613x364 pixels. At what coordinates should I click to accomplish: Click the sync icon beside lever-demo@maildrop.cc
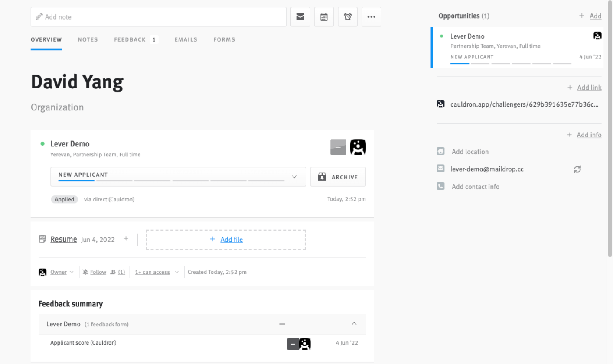577,169
